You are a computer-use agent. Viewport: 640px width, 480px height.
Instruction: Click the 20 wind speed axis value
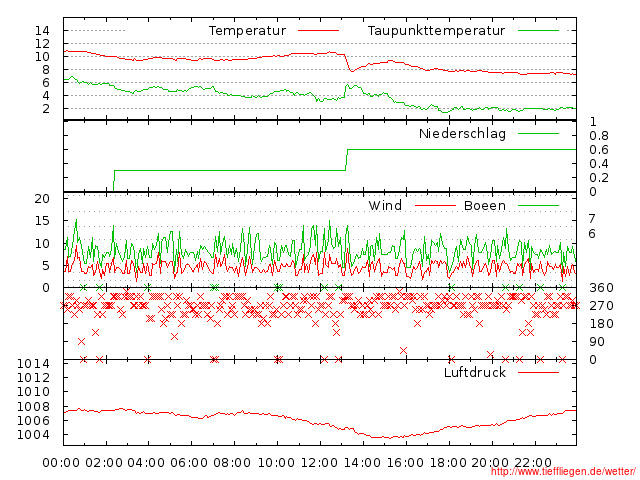click(x=42, y=199)
